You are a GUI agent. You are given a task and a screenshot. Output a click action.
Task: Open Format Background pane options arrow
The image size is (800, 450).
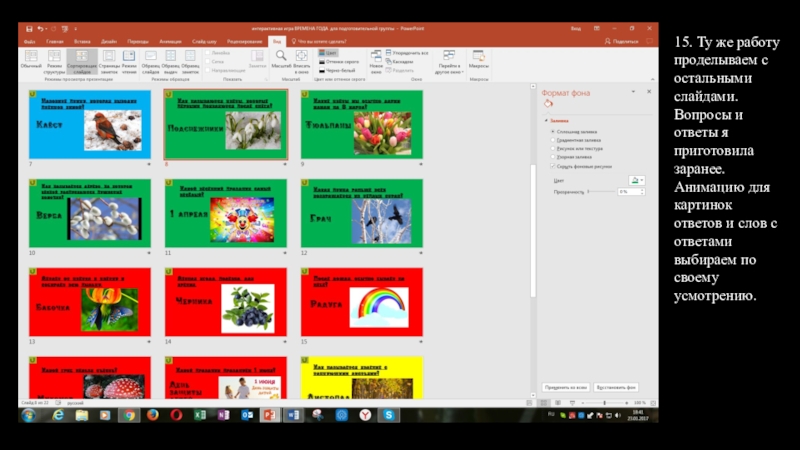point(633,92)
